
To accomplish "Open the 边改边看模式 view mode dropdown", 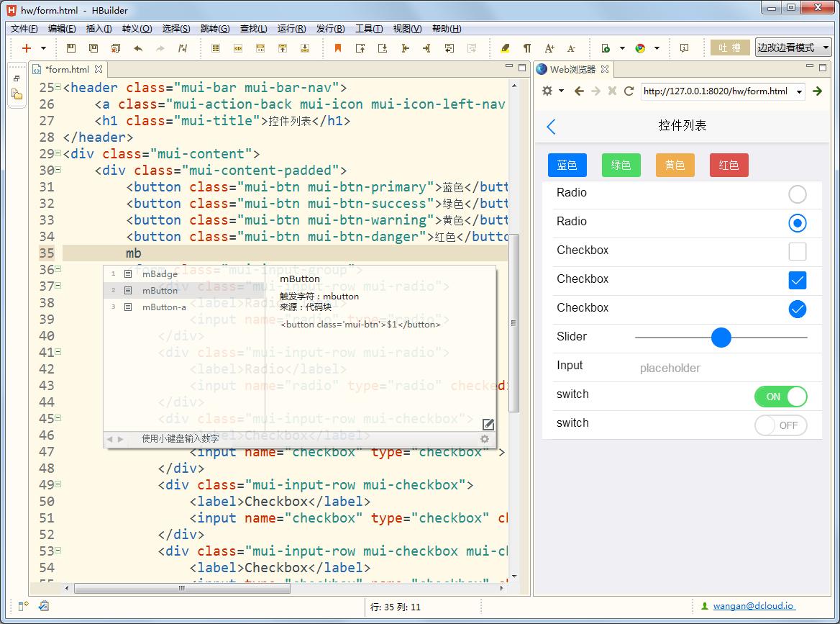I will point(793,48).
